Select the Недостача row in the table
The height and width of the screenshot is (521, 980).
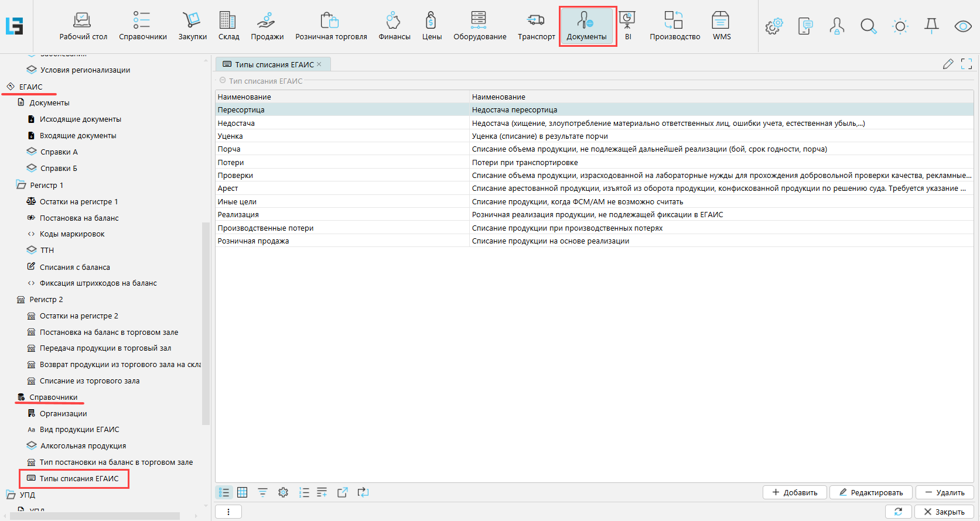(x=237, y=123)
